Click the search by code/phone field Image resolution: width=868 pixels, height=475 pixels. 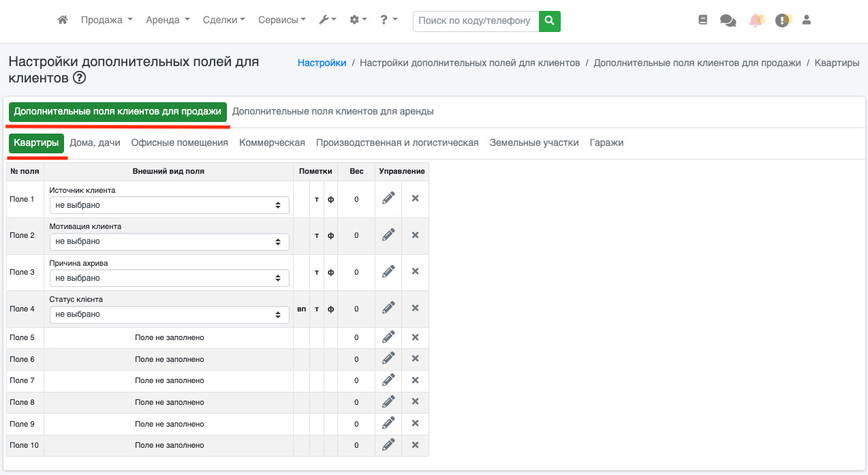[x=475, y=20]
